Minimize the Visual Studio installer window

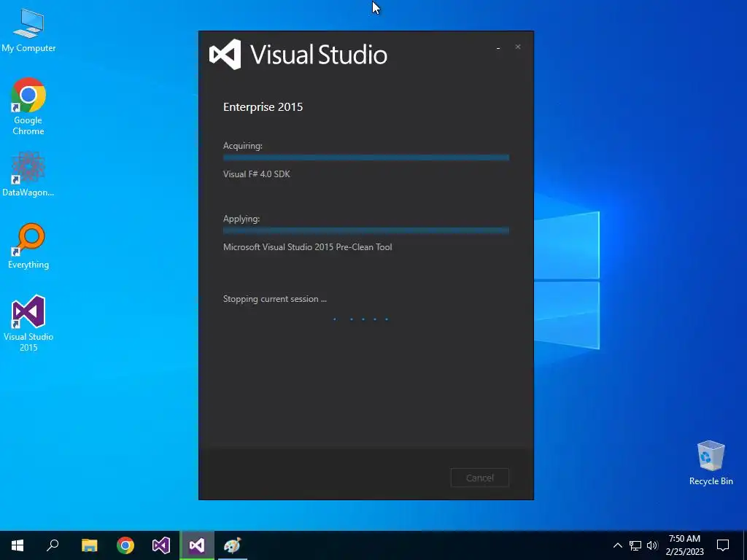498,47
